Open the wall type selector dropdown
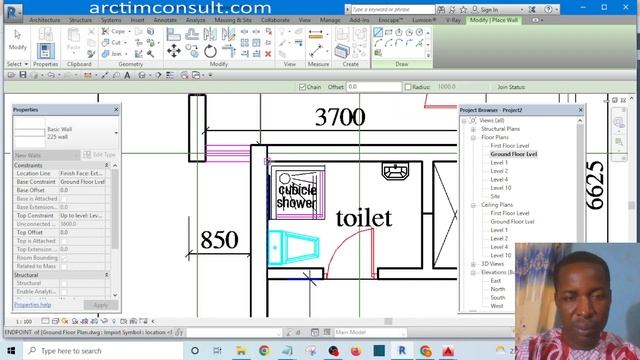Viewport: 640px width, 360px height. 116,133
